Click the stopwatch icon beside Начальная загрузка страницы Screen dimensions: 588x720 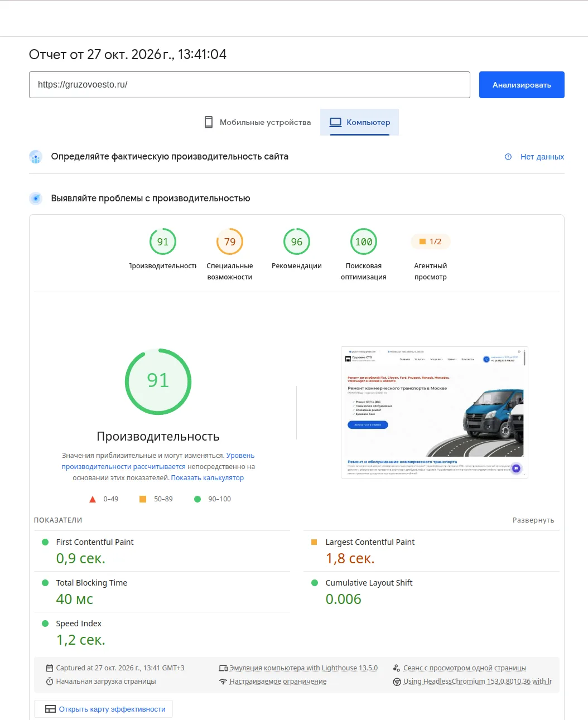click(50, 682)
